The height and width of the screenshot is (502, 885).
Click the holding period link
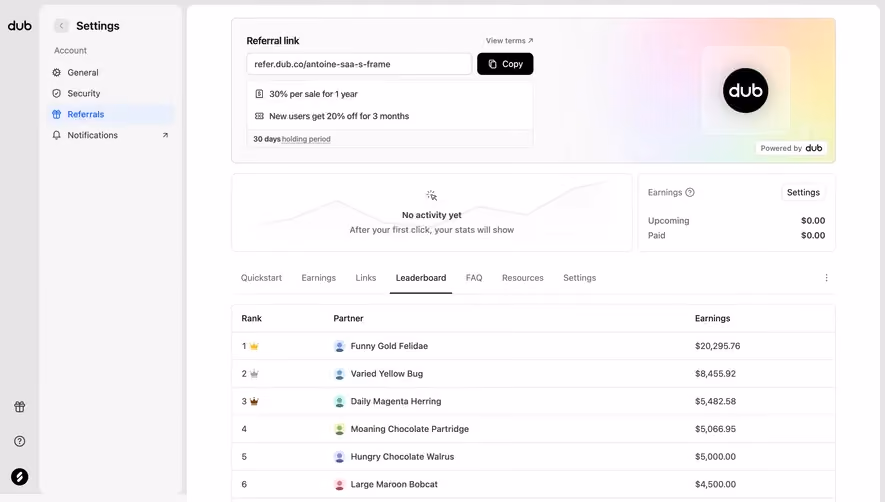pyautogui.click(x=306, y=139)
